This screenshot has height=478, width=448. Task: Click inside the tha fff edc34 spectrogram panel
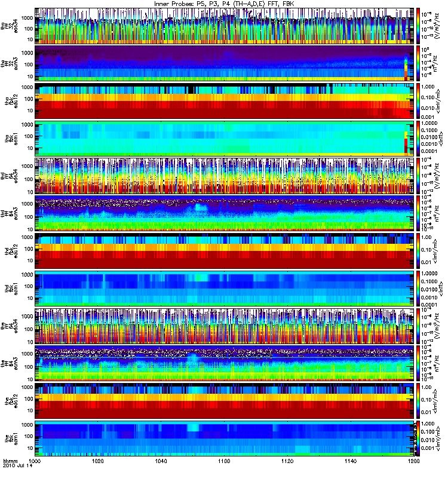(x=225, y=26)
